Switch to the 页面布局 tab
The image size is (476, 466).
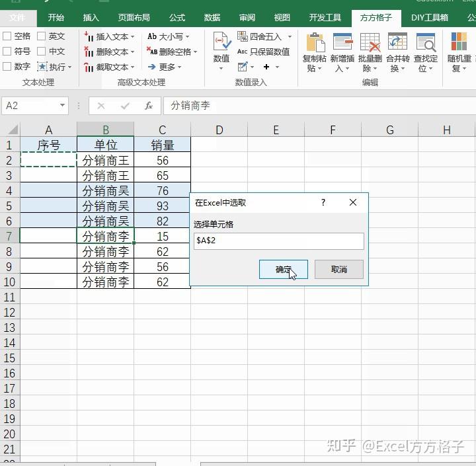[x=134, y=18]
